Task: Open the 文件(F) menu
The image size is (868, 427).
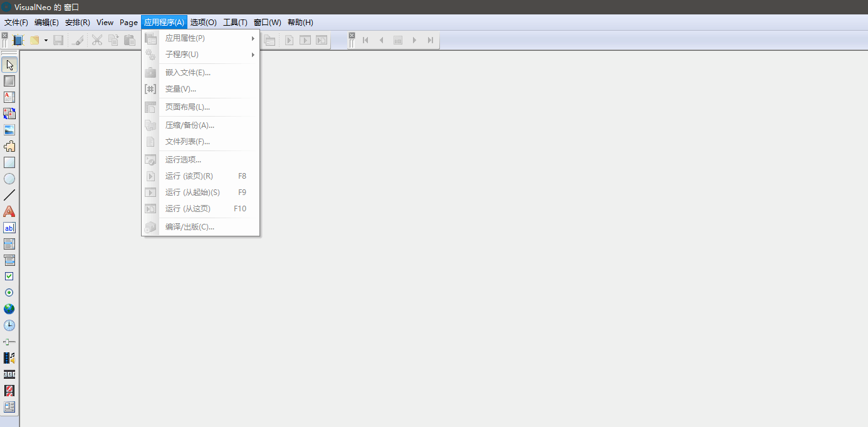Action: pyautogui.click(x=16, y=22)
